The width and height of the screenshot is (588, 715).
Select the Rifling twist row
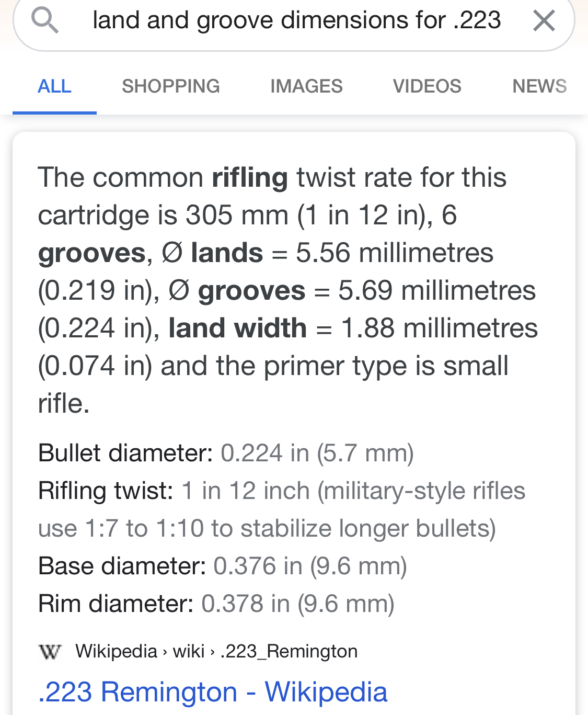pos(282,509)
